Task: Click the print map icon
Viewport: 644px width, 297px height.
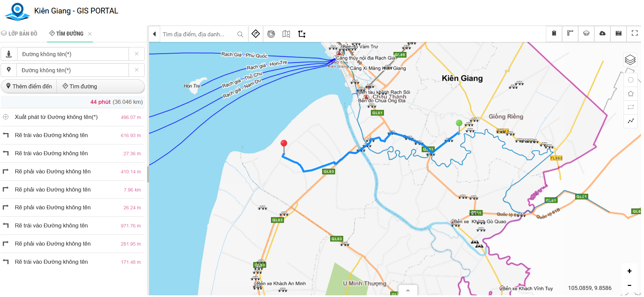Action: 586,33
